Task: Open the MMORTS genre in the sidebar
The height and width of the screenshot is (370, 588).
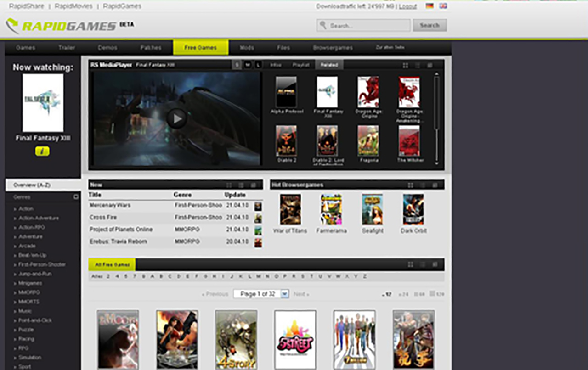Action: pyautogui.click(x=28, y=302)
